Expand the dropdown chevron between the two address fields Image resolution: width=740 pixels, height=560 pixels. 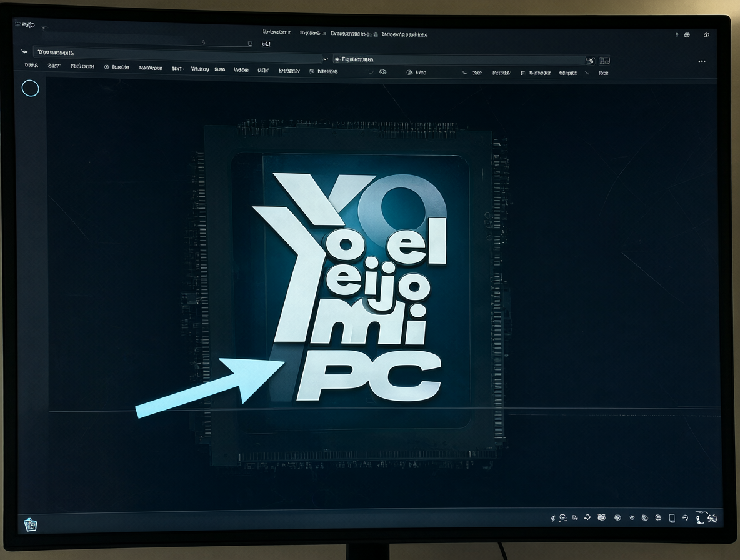pyautogui.click(x=325, y=59)
